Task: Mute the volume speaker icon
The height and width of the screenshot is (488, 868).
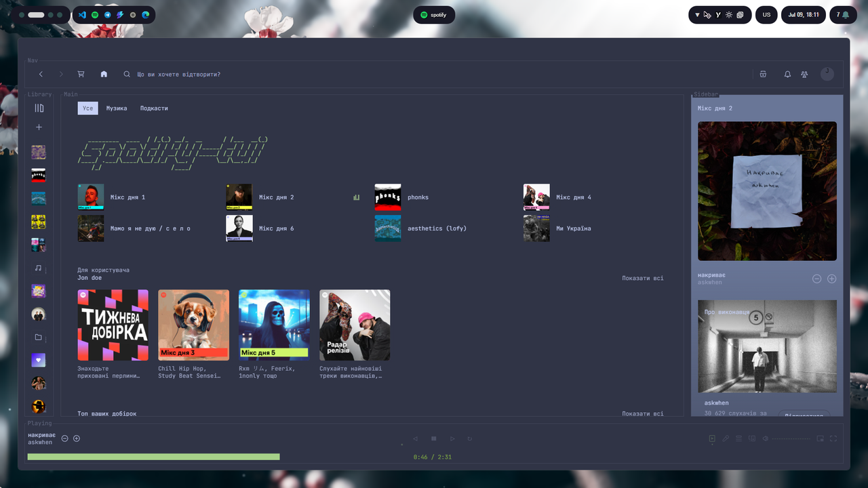Action: pos(766,439)
